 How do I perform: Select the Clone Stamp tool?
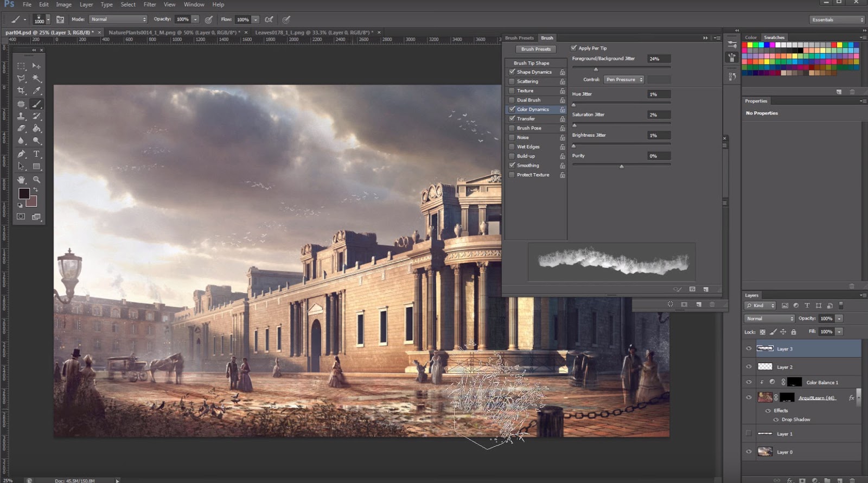[21, 116]
